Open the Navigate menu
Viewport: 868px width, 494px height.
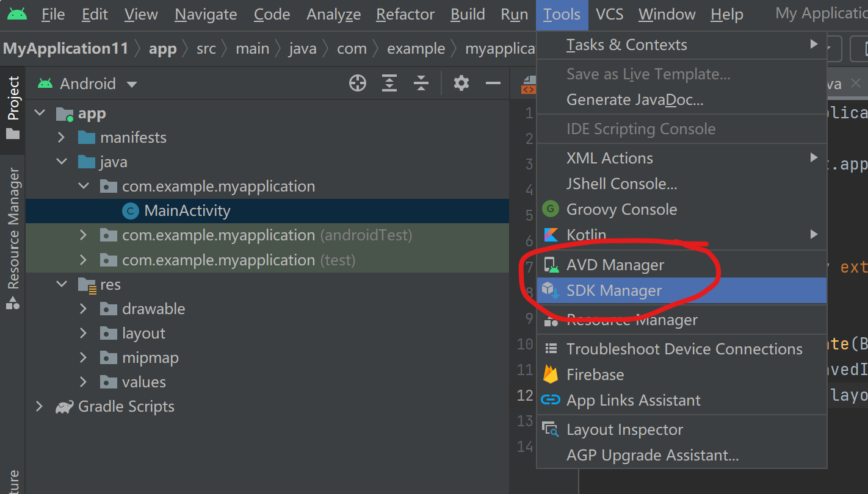click(x=206, y=15)
